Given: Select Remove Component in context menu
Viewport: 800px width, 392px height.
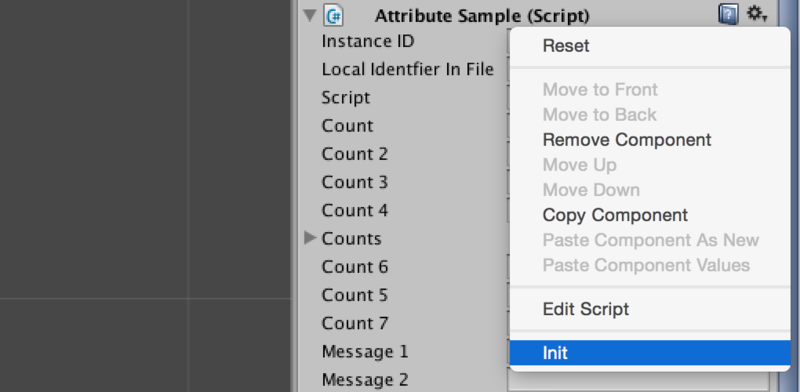Looking at the screenshot, I should point(650,140).
